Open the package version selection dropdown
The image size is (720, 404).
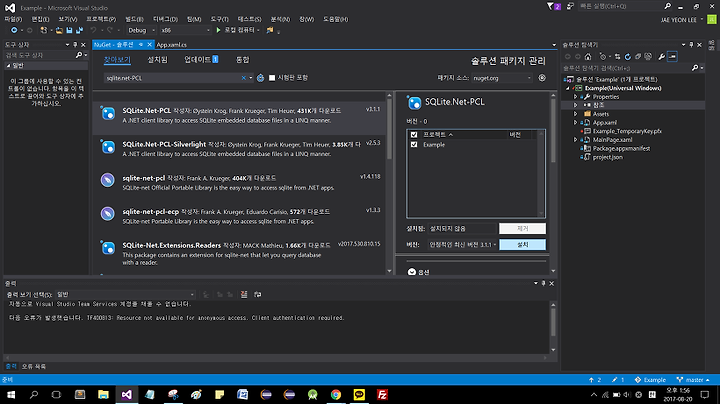tap(462, 245)
